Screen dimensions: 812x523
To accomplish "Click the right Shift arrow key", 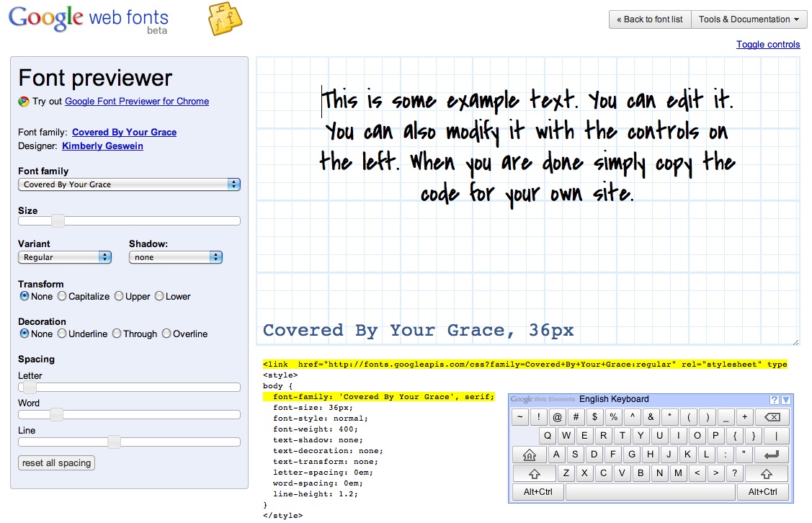I will (x=767, y=473).
